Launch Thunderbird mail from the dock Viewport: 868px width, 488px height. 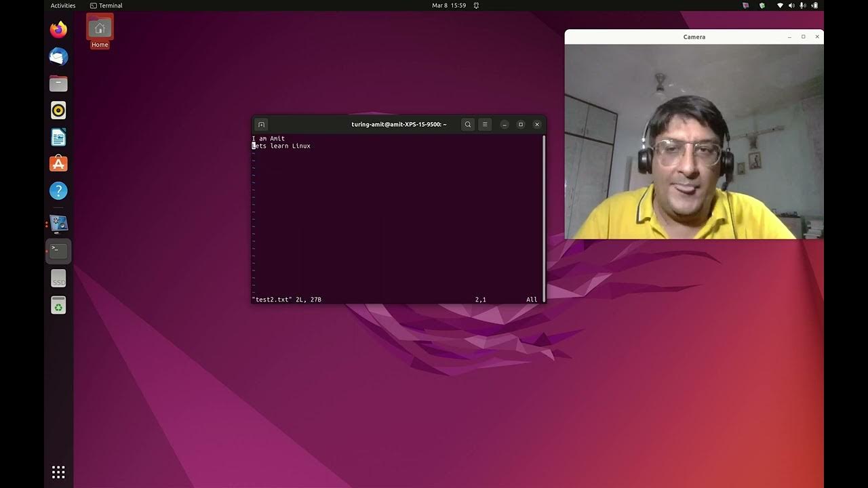pyautogui.click(x=58, y=56)
